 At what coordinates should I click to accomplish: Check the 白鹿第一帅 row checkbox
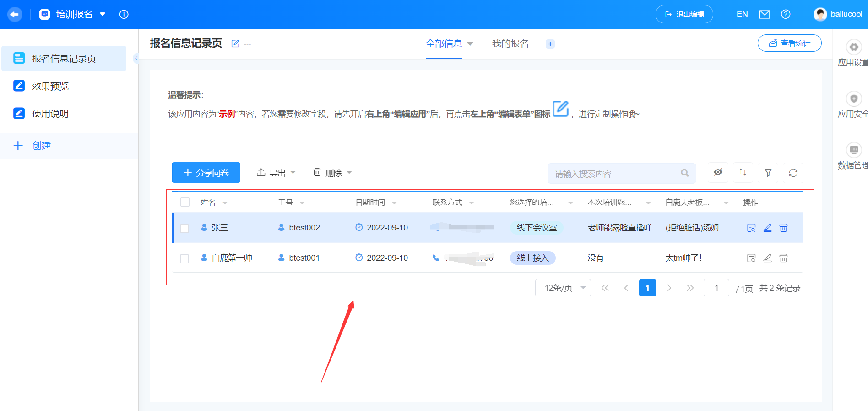coord(185,258)
